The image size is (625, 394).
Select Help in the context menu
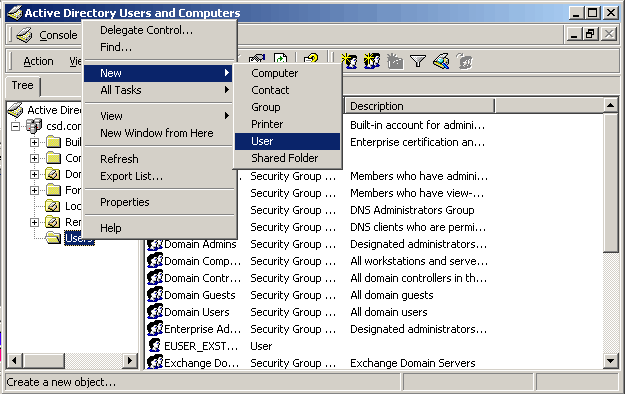point(159,228)
